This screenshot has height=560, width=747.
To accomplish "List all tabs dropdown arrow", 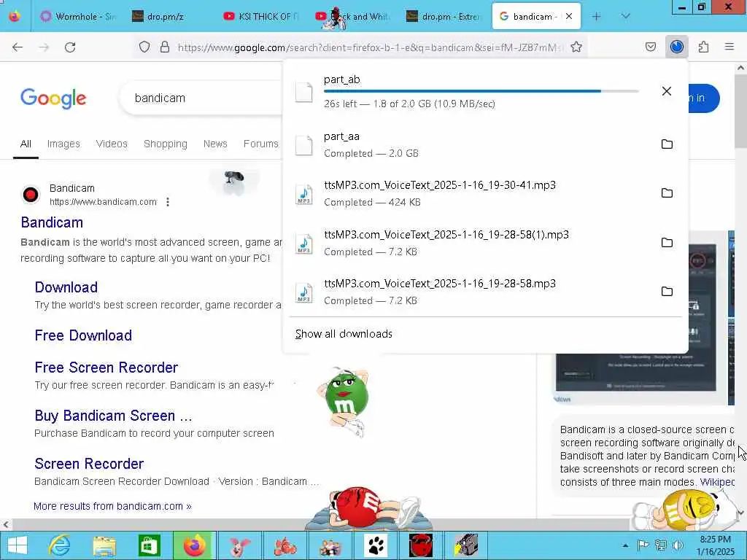I will pyautogui.click(x=625, y=16).
